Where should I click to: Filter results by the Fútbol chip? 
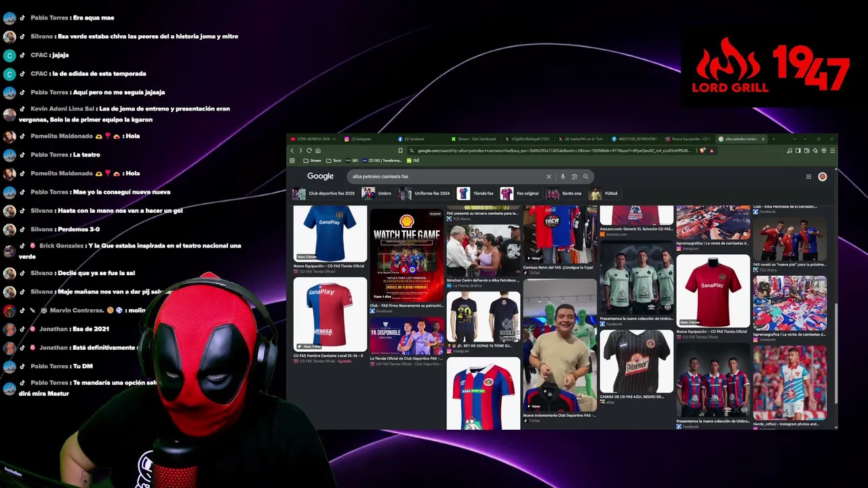point(604,194)
